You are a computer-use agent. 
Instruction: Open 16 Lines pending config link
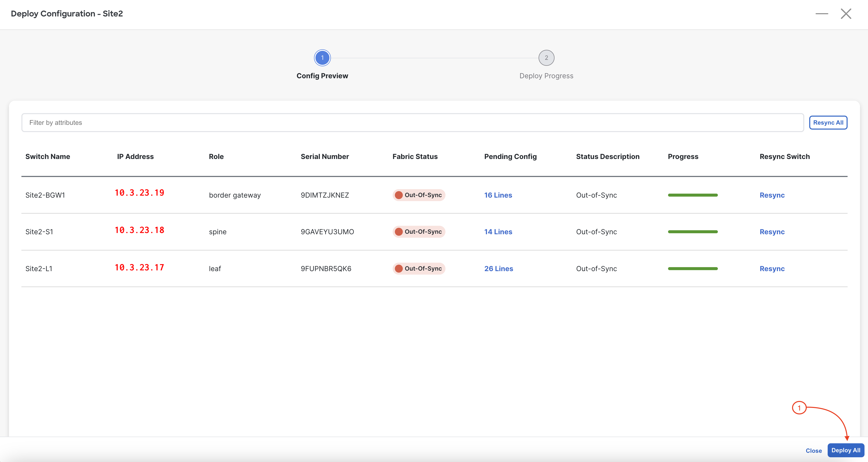[498, 195]
